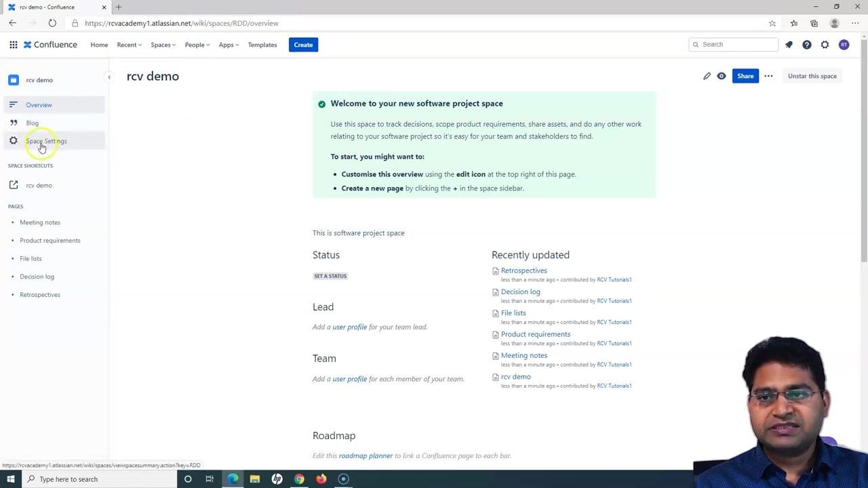Open HP app on taskbar
Viewport: 868px width, 488px height.
click(x=277, y=479)
